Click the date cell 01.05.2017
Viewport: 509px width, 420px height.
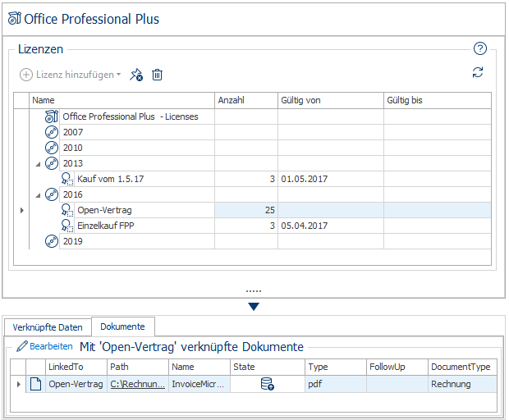point(331,179)
